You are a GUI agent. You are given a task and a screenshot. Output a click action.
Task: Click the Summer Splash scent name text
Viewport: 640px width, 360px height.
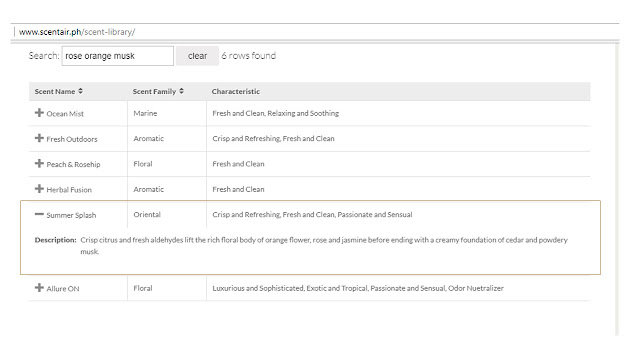71,215
